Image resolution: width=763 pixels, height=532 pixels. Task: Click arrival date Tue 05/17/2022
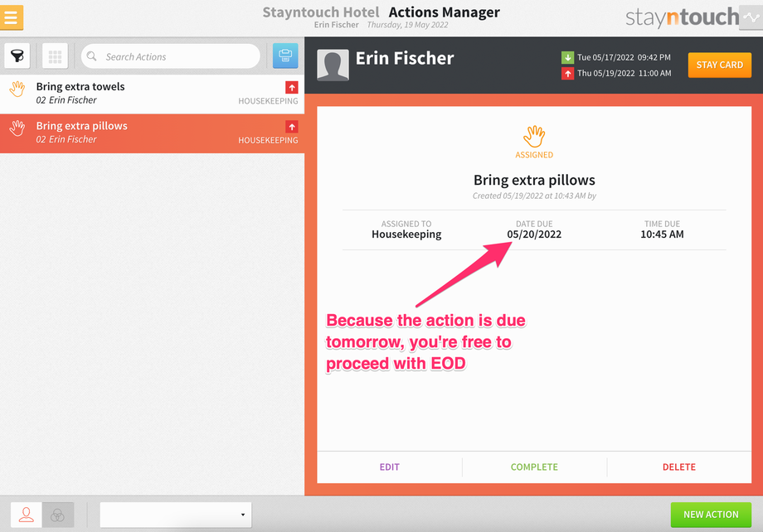coord(624,57)
